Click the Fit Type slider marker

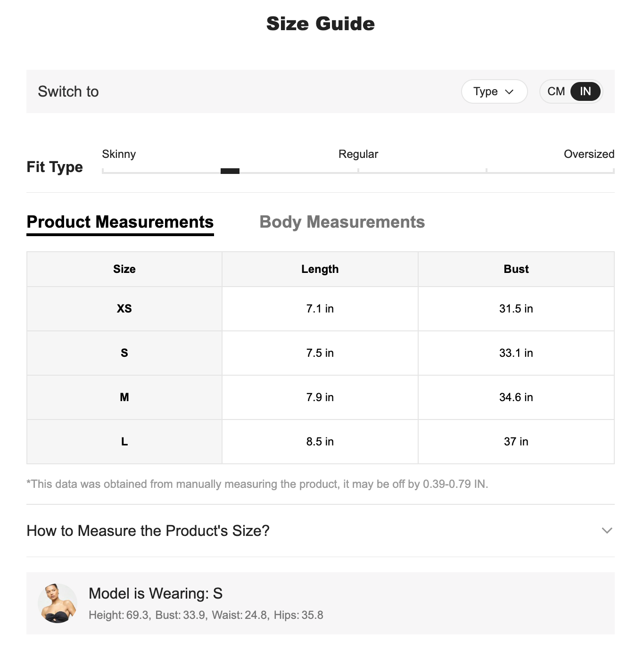230,171
